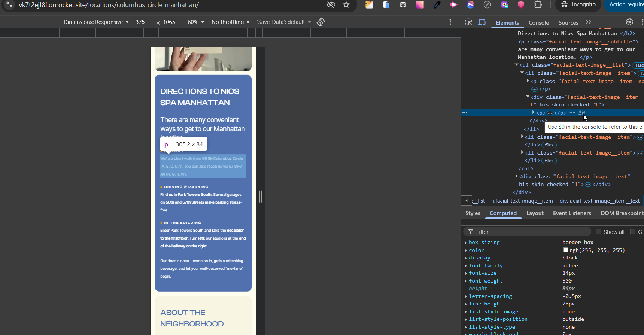Open the pink video recorder extension

click(453, 5)
